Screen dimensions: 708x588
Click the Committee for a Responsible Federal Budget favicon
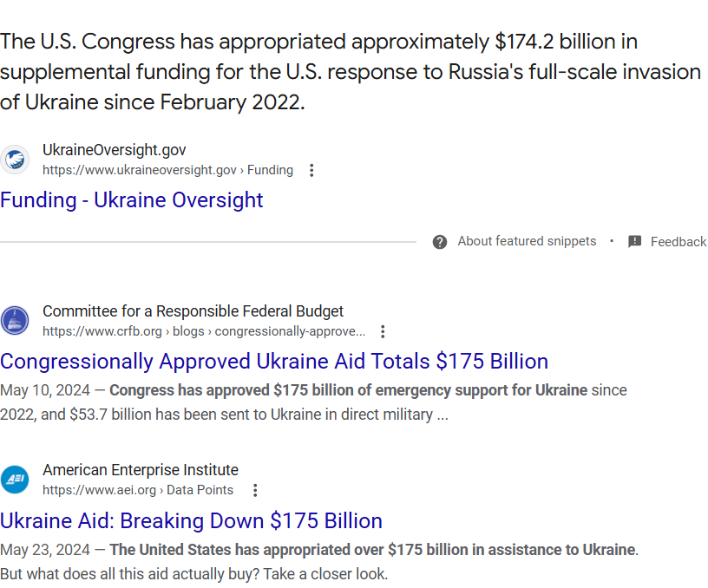[15, 320]
